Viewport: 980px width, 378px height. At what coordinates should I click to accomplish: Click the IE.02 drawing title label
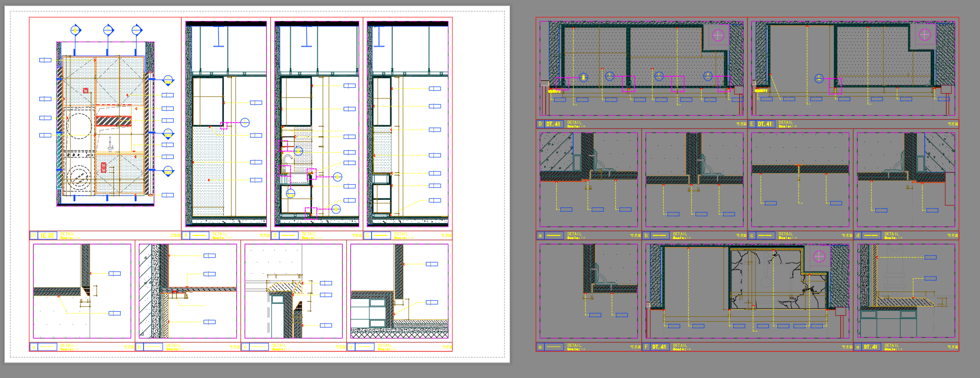[x=47, y=235]
